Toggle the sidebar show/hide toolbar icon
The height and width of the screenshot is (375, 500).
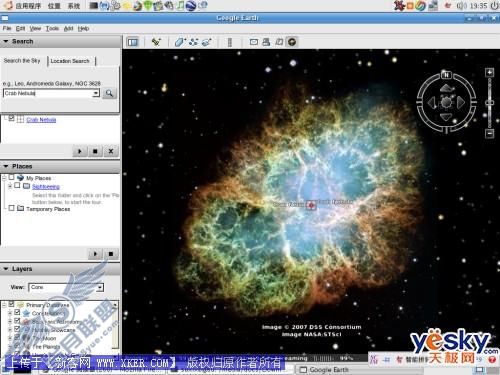pyautogui.click(x=133, y=42)
